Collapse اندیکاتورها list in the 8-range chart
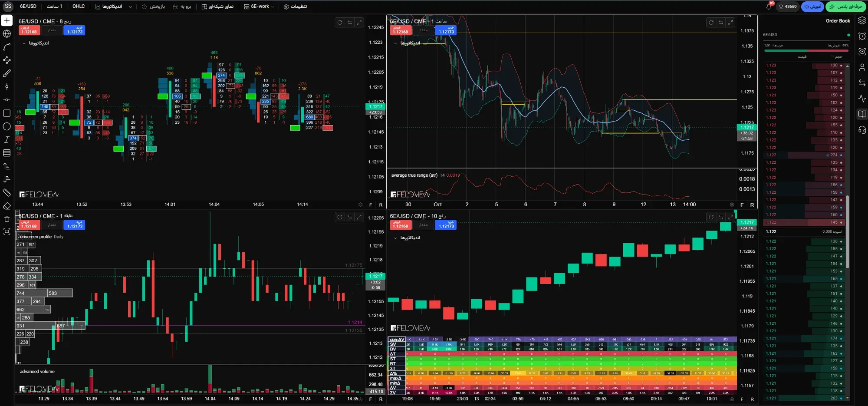The image size is (868, 406). [24, 43]
